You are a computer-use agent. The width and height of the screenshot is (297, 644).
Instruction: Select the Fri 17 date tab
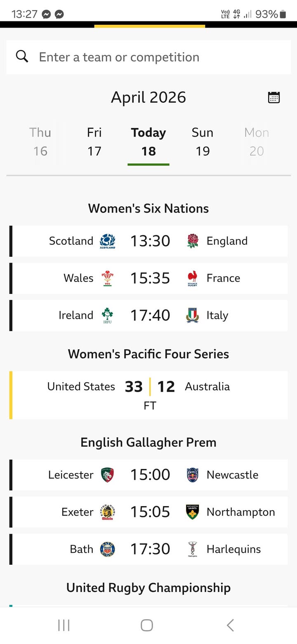94,142
